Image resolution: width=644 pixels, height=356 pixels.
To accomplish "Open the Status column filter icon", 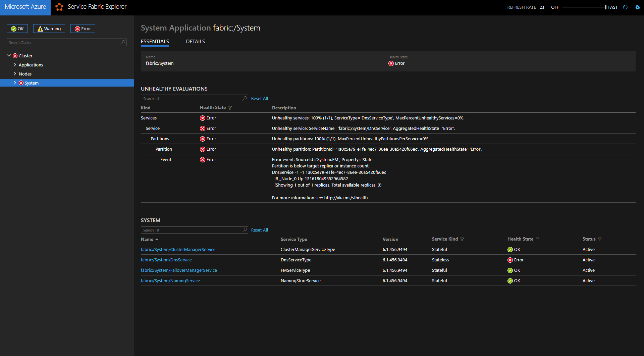I will click(x=600, y=239).
